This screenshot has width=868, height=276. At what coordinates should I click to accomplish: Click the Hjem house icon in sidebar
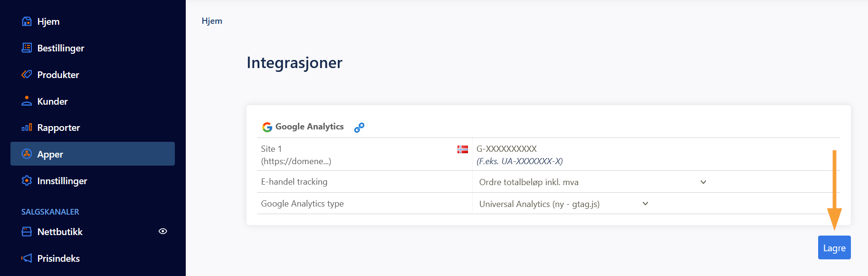[x=27, y=21]
